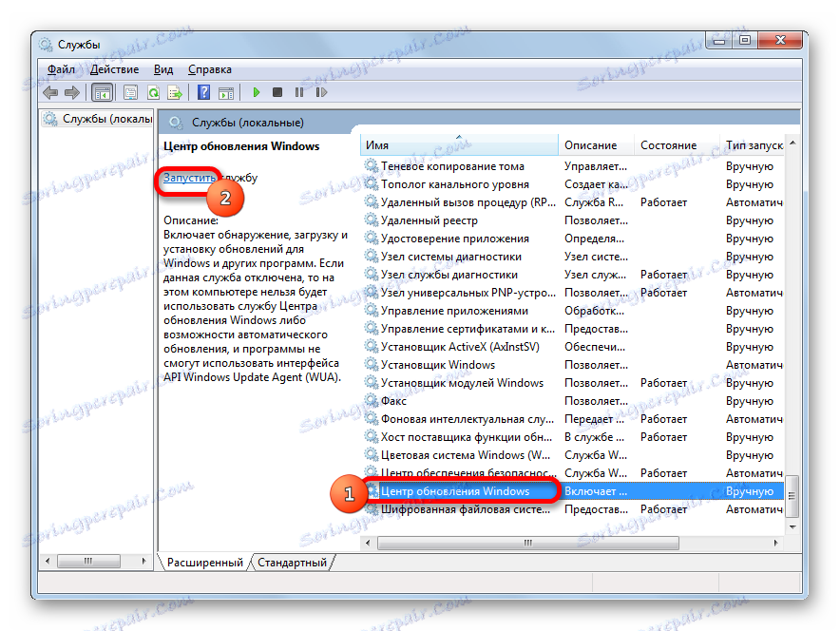Click gear icon of Шифрованная файловая система
Image resolution: width=840 pixels, height=631 pixels.
pyautogui.click(x=371, y=508)
